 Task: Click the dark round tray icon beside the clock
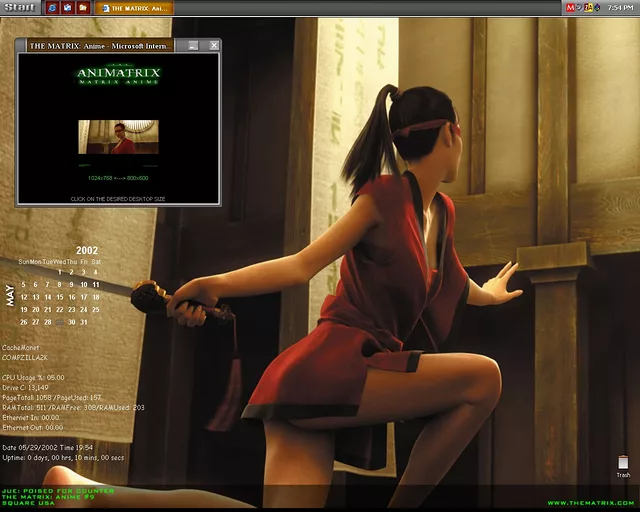pyautogui.click(x=598, y=8)
